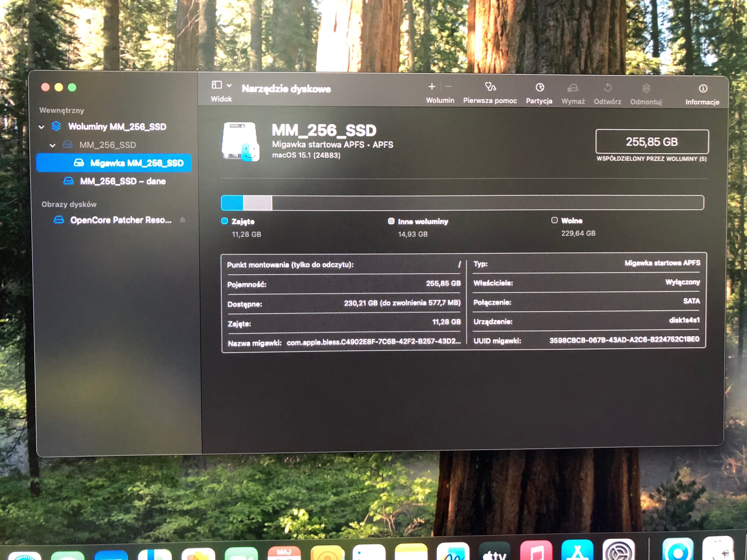The width and height of the screenshot is (747, 560).
Task: Click the grey Inne woluminy legend swatch
Action: coord(391,221)
